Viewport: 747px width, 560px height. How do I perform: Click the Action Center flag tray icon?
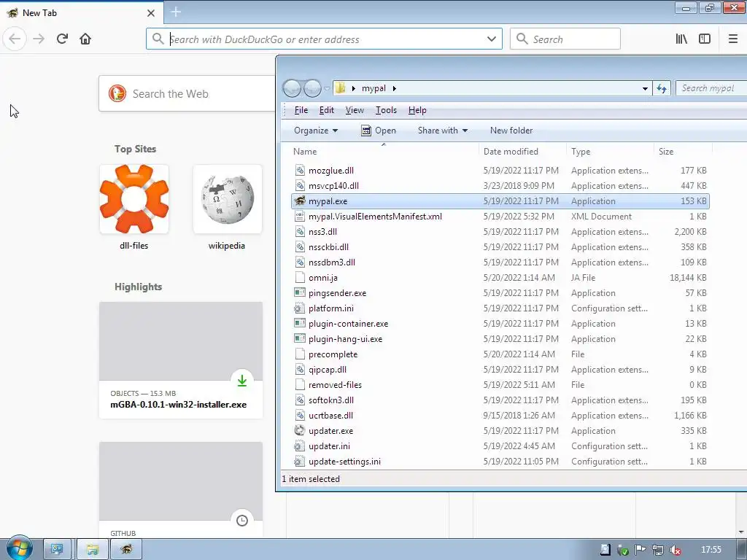(640, 550)
